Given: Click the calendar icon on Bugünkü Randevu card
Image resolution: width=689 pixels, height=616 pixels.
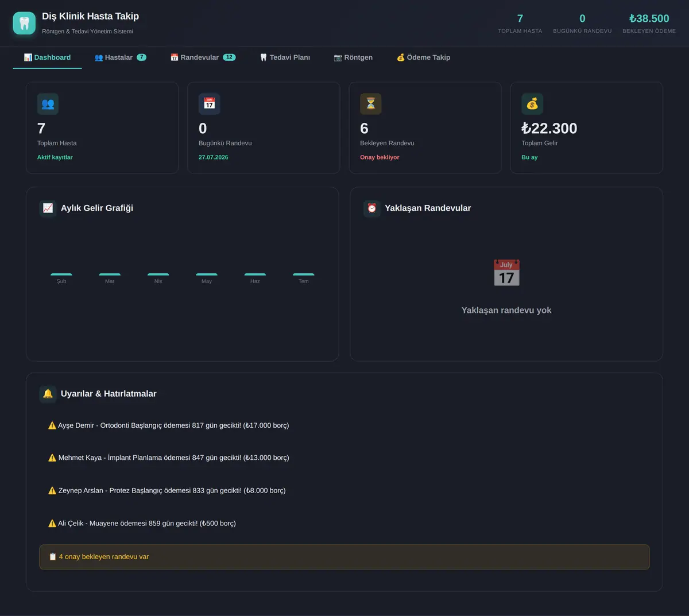Looking at the screenshot, I should coord(210,104).
